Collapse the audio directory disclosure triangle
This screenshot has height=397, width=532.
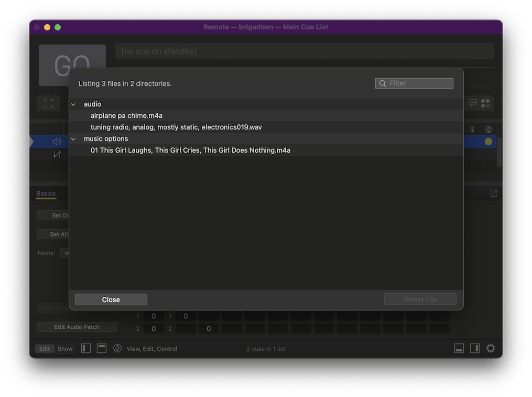coord(73,104)
